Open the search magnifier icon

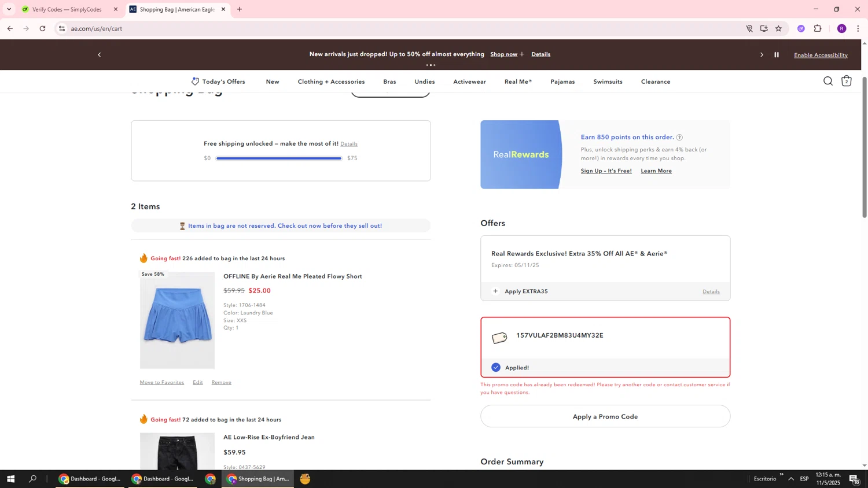point(828,81)
